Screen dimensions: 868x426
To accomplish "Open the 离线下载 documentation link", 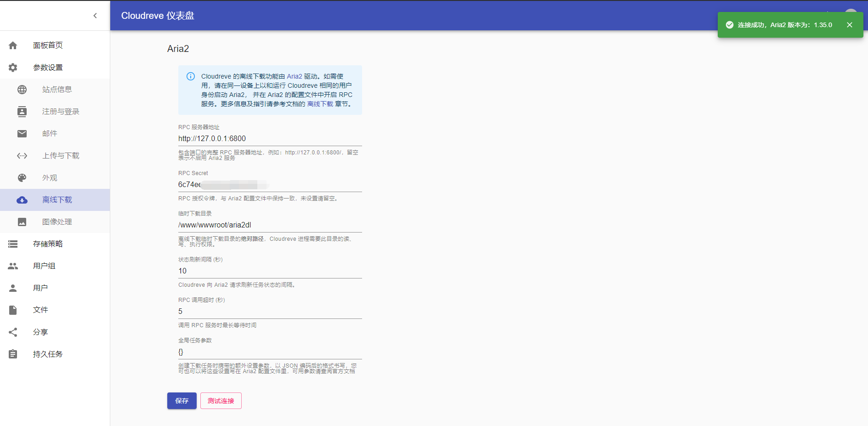I will [320, 104].
